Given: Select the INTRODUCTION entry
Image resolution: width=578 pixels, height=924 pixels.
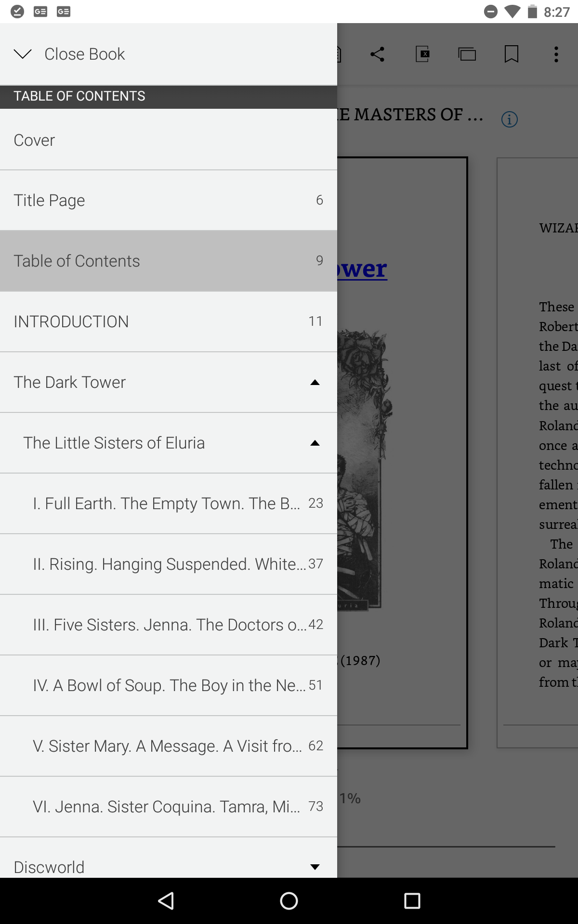Looking at the screenshot, I should click(x=71, y=321).
